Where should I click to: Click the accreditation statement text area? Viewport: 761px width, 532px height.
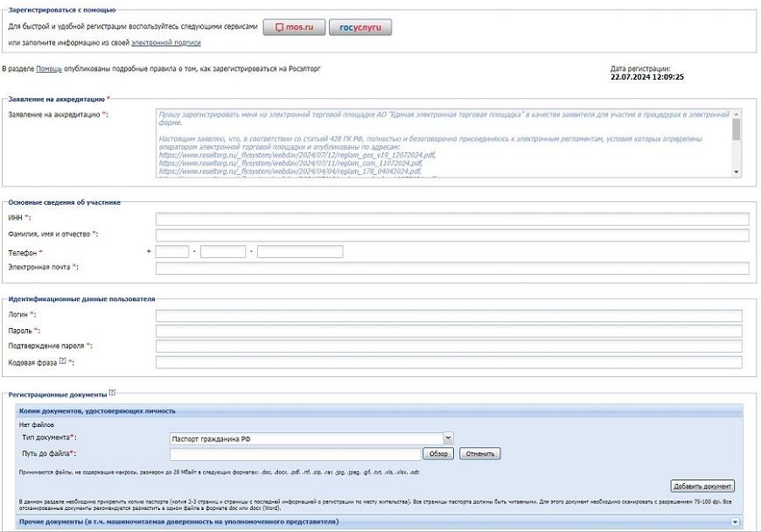pos(444,143)
